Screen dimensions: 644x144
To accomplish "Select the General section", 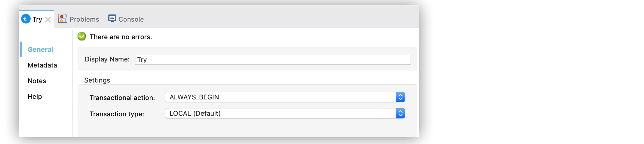I will coord(41,49).
